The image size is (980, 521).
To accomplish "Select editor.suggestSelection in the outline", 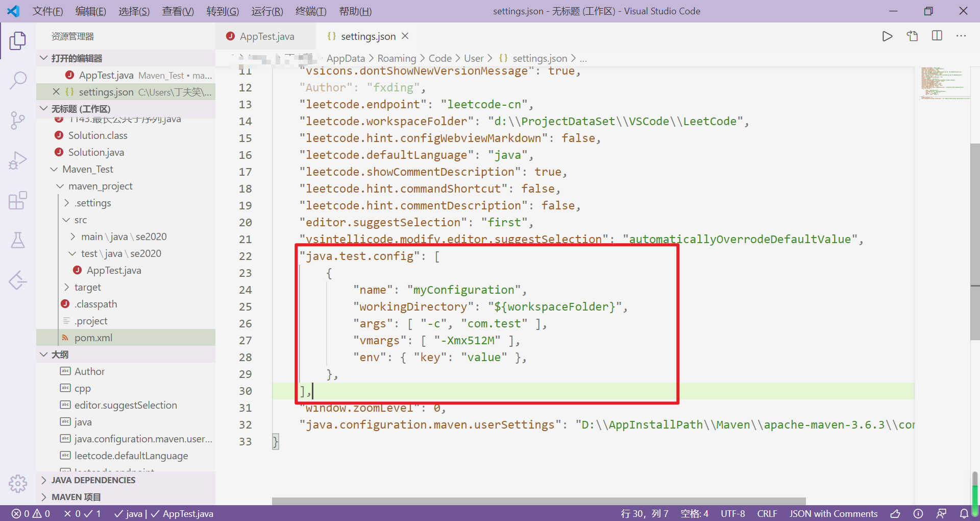I will (x=126, y=405).
